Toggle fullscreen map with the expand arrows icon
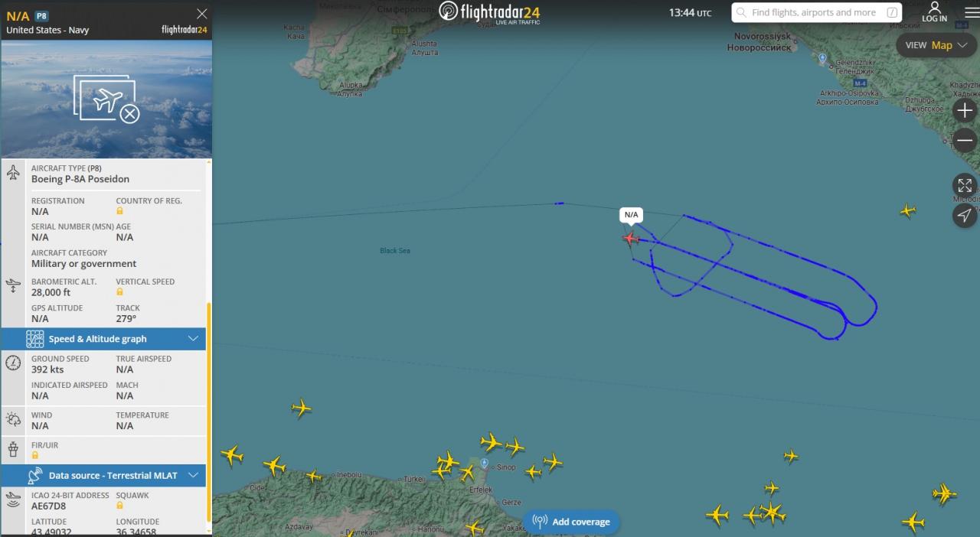Viewport: 980px width, 537px height. [x=965, y=185]
